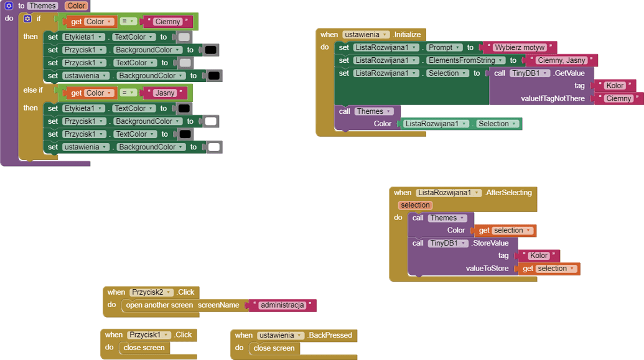The image size is (644, 360).
Task: Click the "Jasny" text in else-if condition
Action: 165,93
